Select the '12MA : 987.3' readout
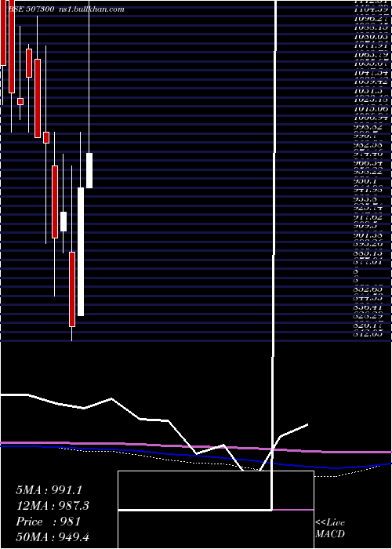 pos(53,506)
